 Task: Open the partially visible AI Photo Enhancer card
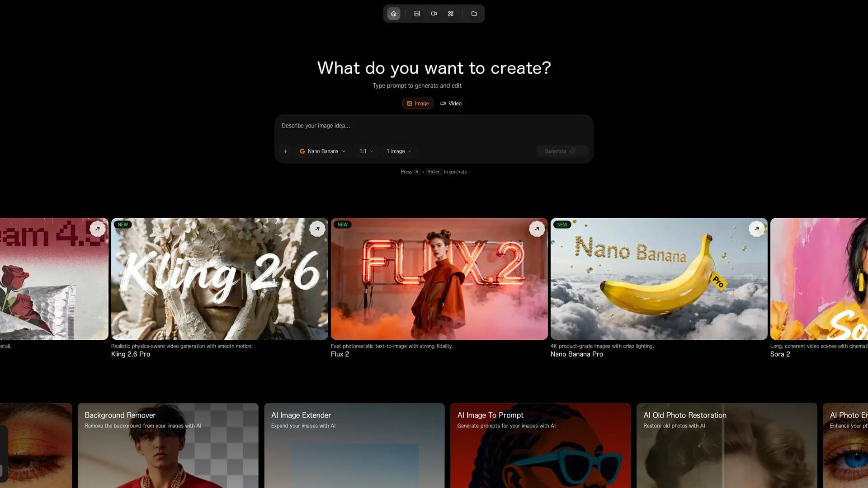click(x=845, y=446)
